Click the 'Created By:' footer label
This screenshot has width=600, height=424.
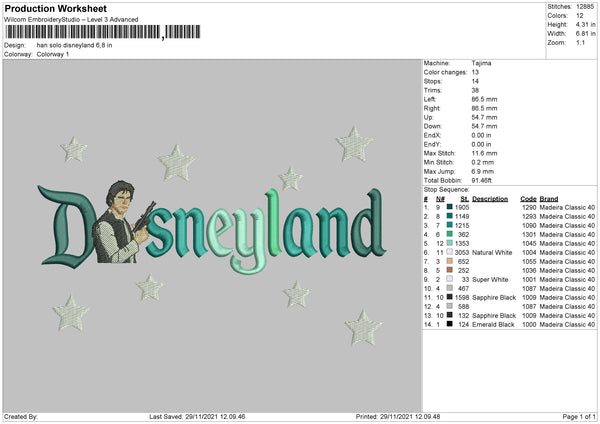pyautogui.click(x=21, y=417)
